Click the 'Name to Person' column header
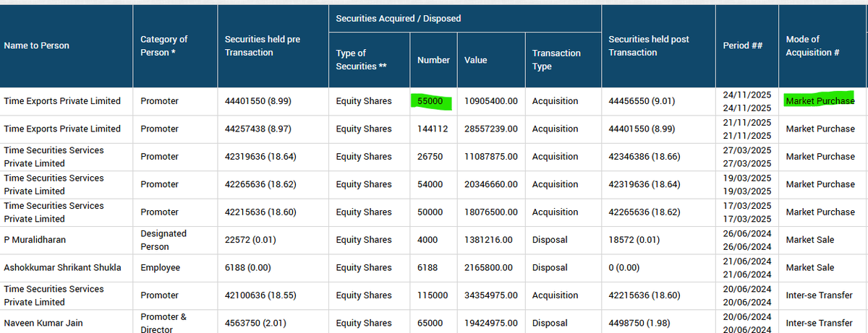Image resolution: width=868 pixels, height=333 pixels. pos(37,46)
